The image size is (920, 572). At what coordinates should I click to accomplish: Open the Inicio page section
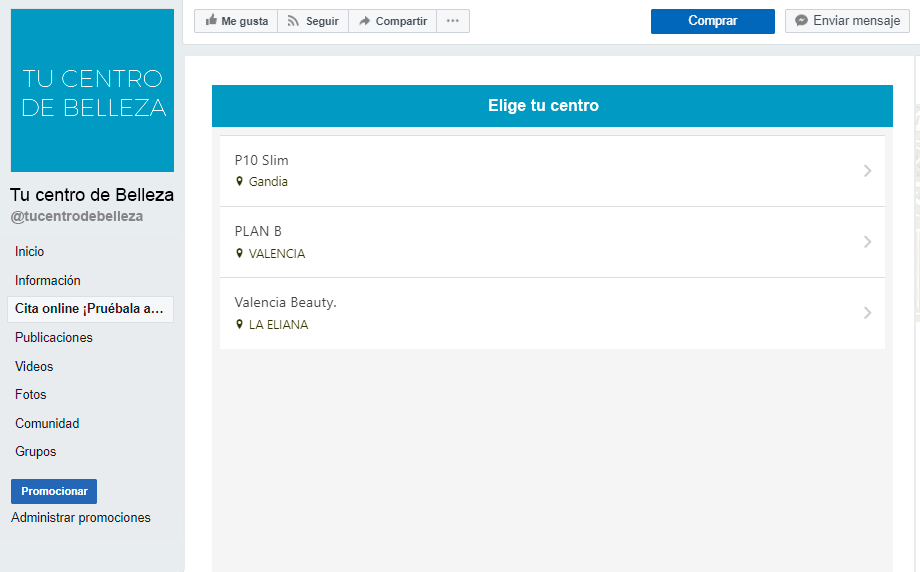tap(29, 252)
